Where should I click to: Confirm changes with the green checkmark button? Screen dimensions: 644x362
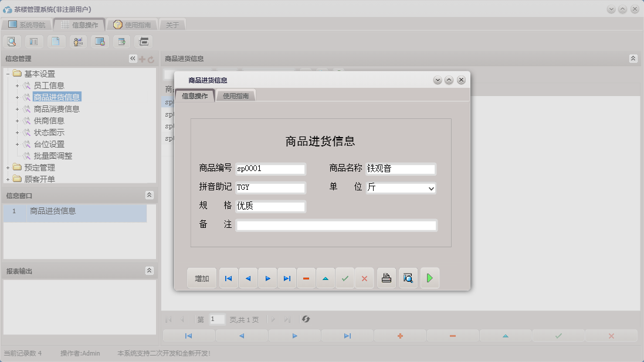pyautogui.click(x=345, y=278)
